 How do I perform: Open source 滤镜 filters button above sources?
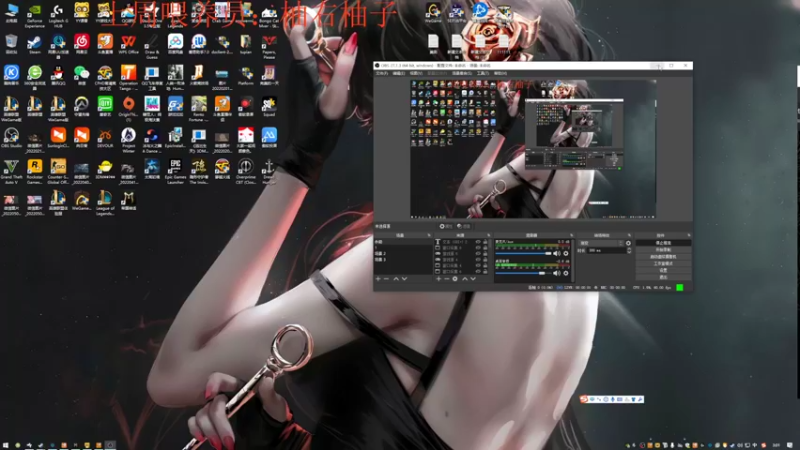pos(464,226)
